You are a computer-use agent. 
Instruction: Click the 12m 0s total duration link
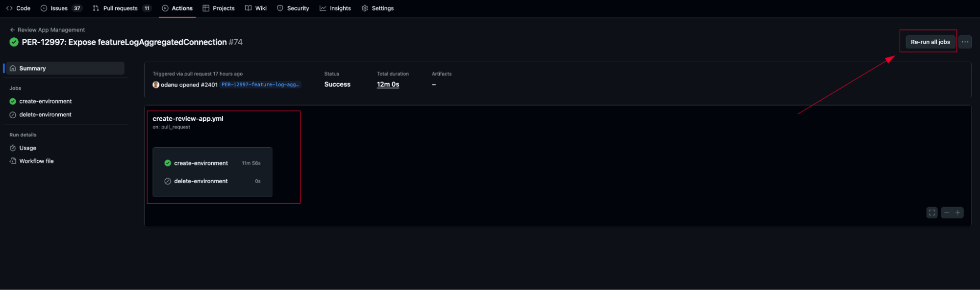click(x=388, y=84)
